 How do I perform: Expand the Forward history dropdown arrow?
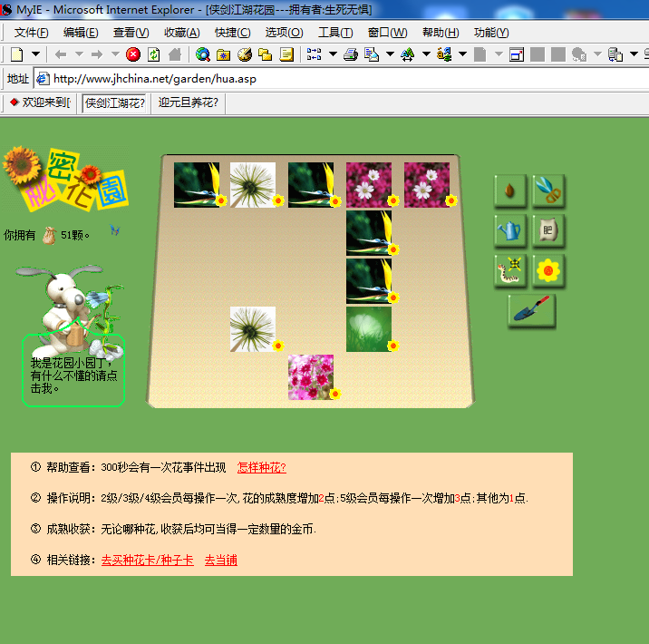[115, 54]
